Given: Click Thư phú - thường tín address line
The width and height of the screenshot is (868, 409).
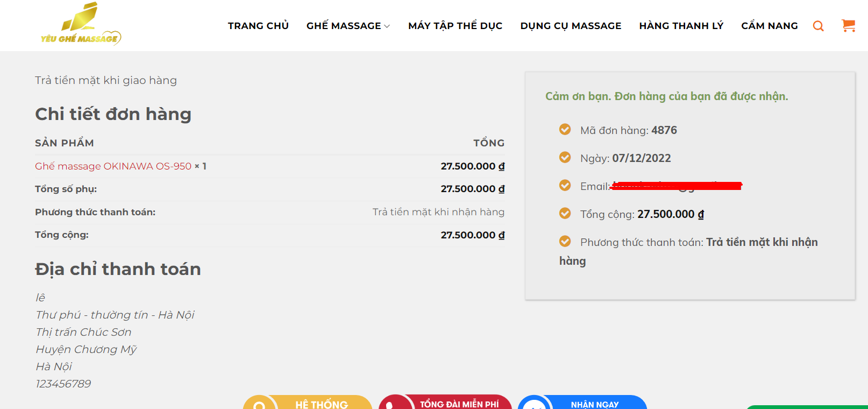Looking at the screenshot, I should (115, 315).
